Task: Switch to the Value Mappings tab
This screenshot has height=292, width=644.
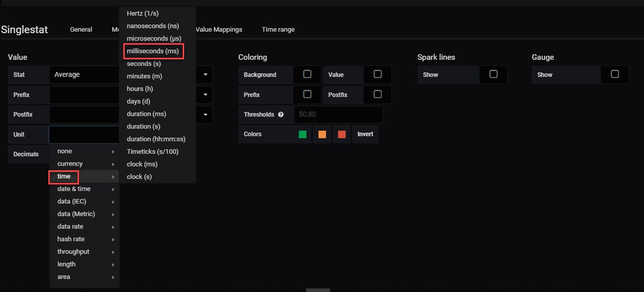Action: point(219,30)
